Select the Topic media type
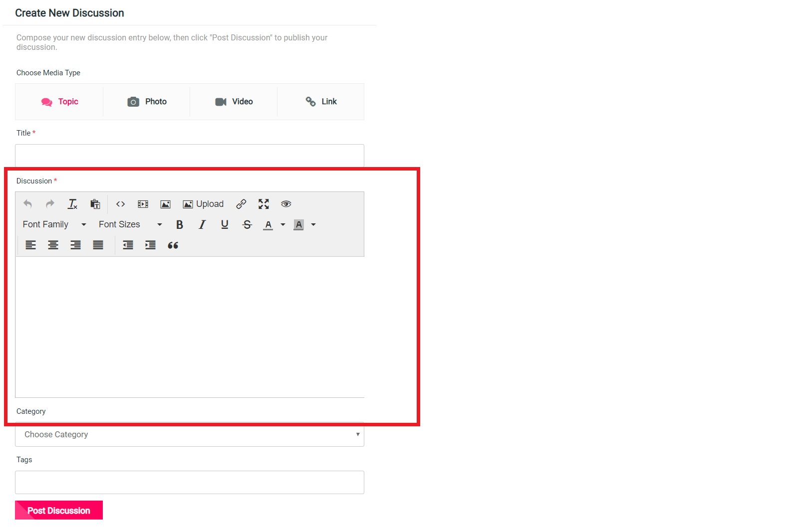Screen dimensions: 791x532 pos(59,102)
